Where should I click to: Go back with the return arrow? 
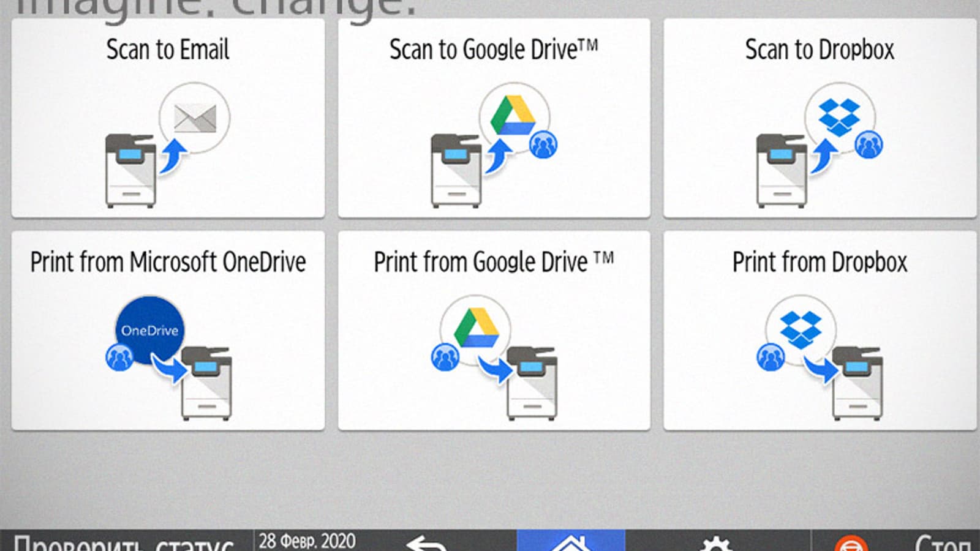pos(427,542)
